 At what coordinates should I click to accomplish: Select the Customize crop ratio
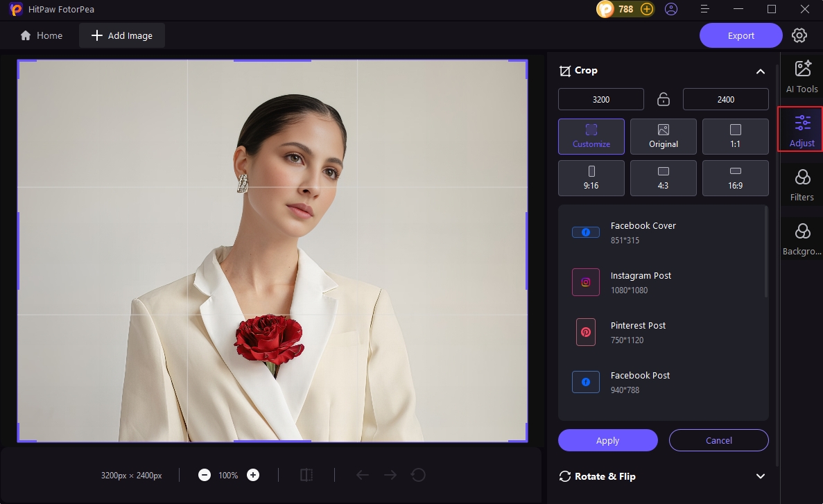591,137
